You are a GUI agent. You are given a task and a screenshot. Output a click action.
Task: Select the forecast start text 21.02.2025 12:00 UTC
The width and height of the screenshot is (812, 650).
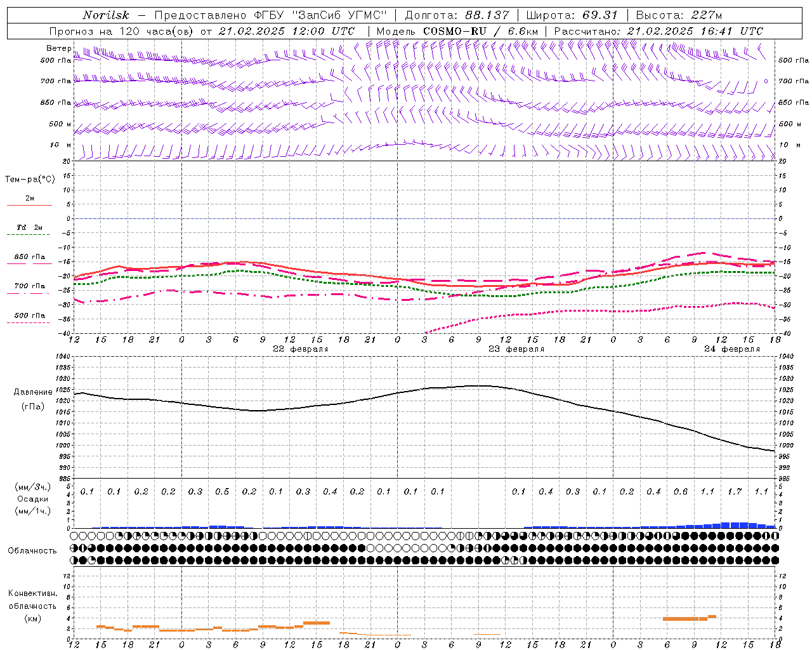click(287, 30)
